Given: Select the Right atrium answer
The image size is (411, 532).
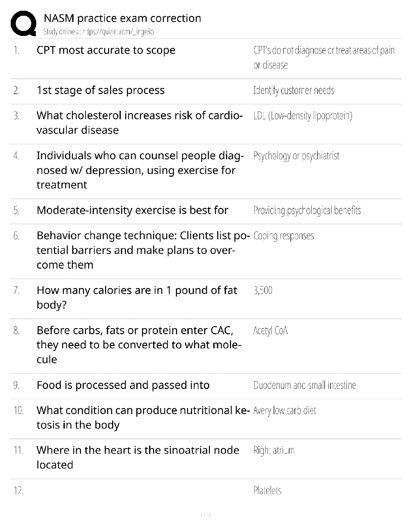Looking at the screenshot, I should tap(274, 450).
